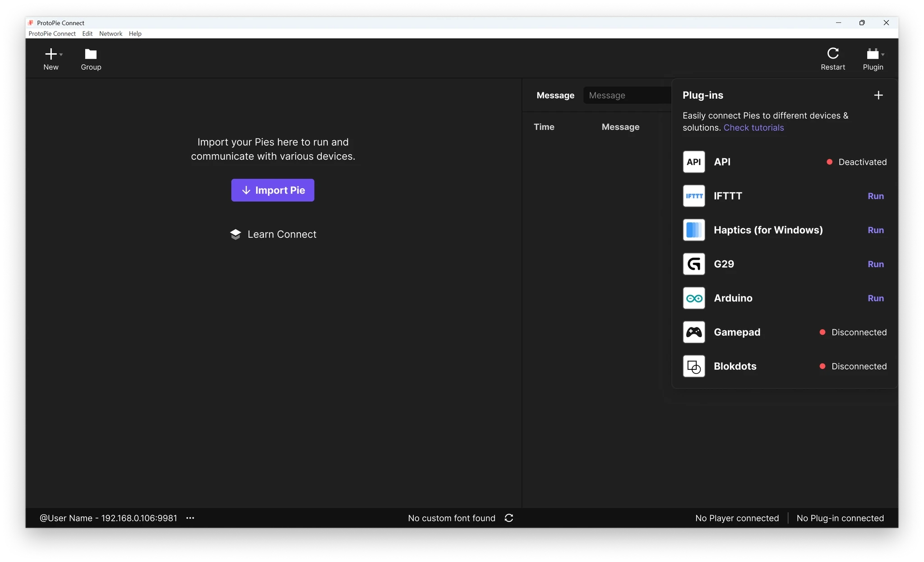This screenshot has height=562, width=924.
Task: Create a Group with the folder icon
Action: [x=91, y=54]
